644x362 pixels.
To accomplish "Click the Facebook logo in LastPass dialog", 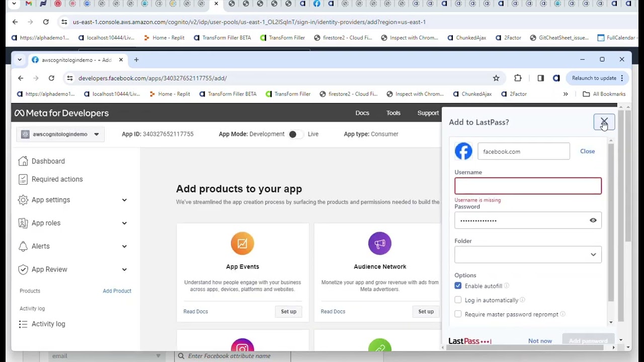I will pyautogui.click(x=463, y=151).
